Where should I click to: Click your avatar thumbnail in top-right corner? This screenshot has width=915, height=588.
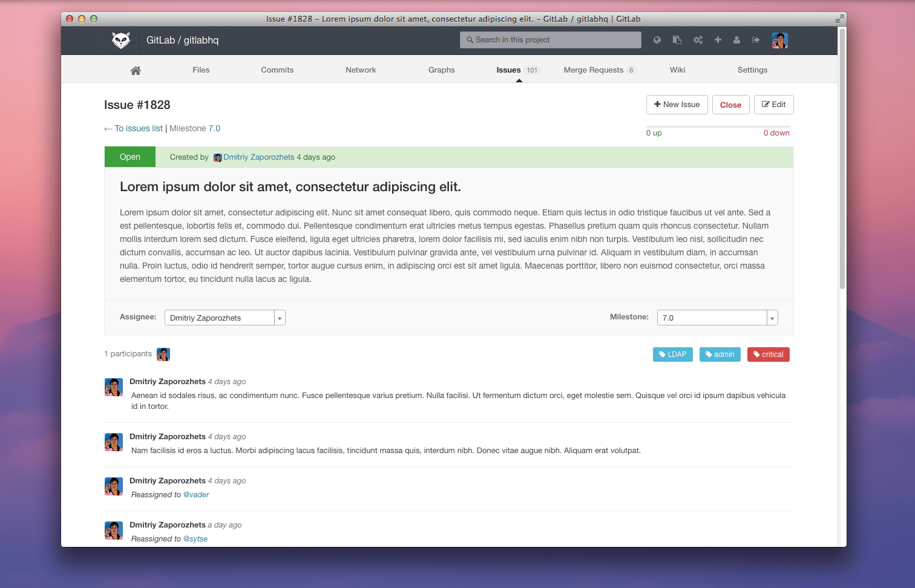click(779, 40)
